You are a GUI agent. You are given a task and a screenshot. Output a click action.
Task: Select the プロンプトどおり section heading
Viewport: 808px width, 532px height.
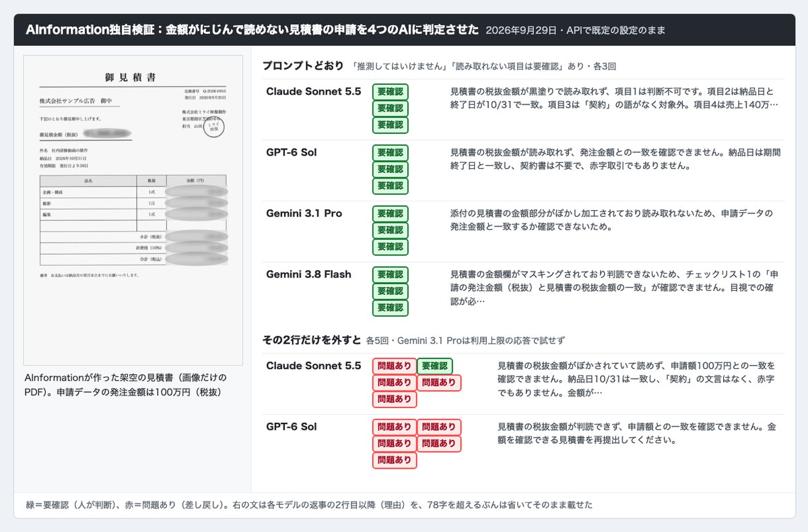[x=303, y=66]
